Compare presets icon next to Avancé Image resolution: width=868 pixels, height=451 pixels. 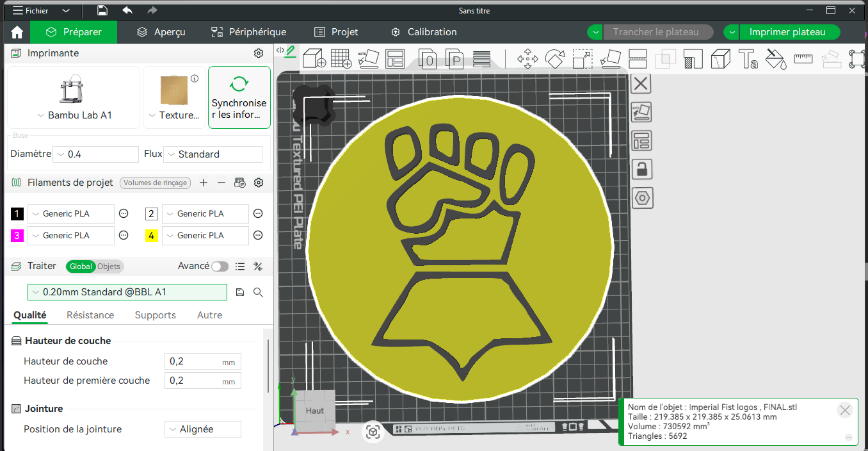coord(259,266)
